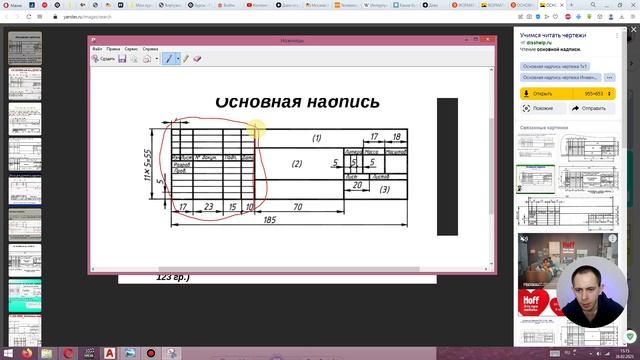
Task: Click tag Основная надпись чертежа 1x1
Action: [x=555, y=66]
